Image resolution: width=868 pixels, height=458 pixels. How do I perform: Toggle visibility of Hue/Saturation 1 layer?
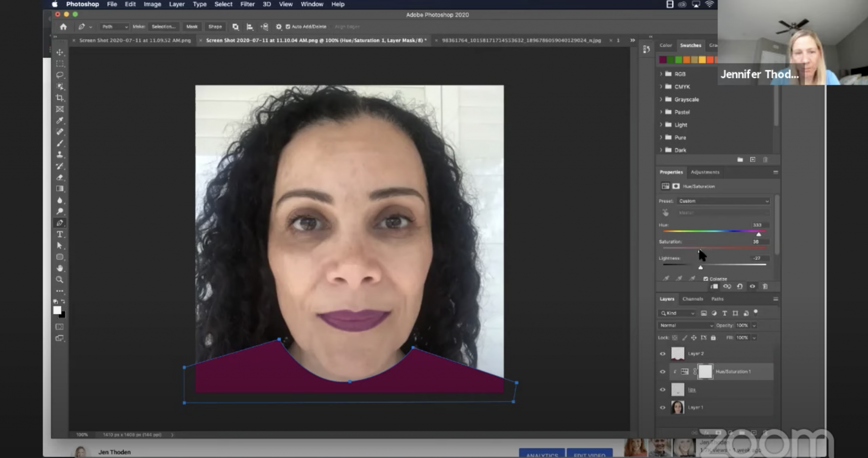point(662,372)
